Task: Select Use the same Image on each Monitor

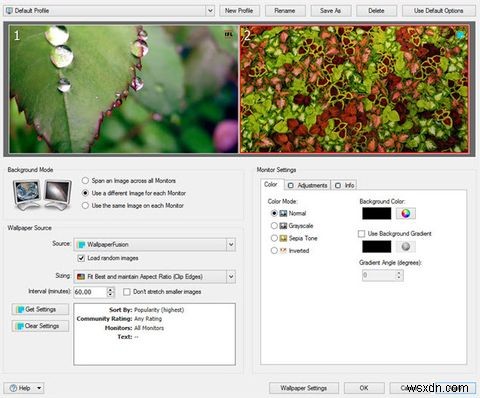Action: (85, 205)
